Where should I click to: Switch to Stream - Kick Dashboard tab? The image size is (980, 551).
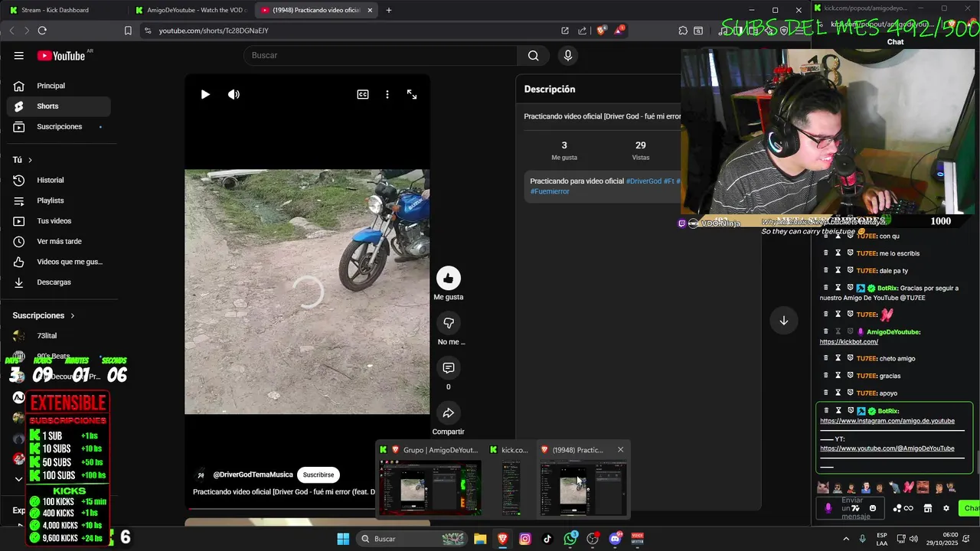coord(63,10)
